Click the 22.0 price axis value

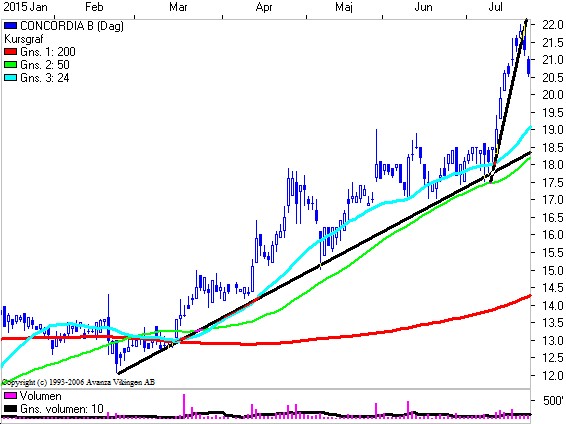[x=552, y=25]
